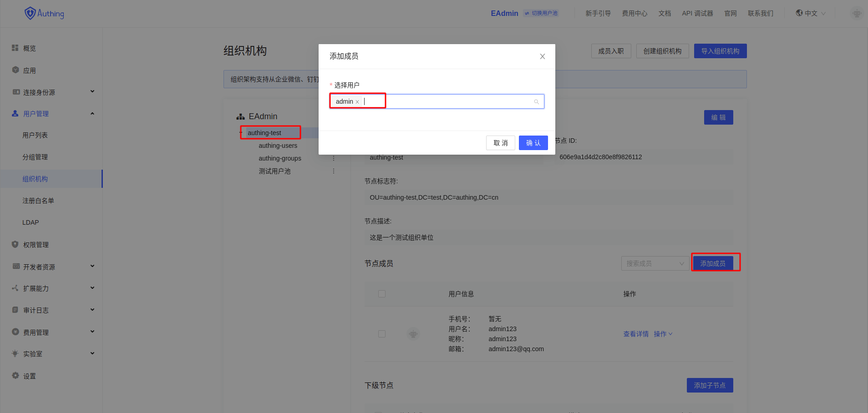Image resolution: width=868 pixels, height=413 pixels.
Task: Open the 概览 overview icon
Action: point(15,48)
